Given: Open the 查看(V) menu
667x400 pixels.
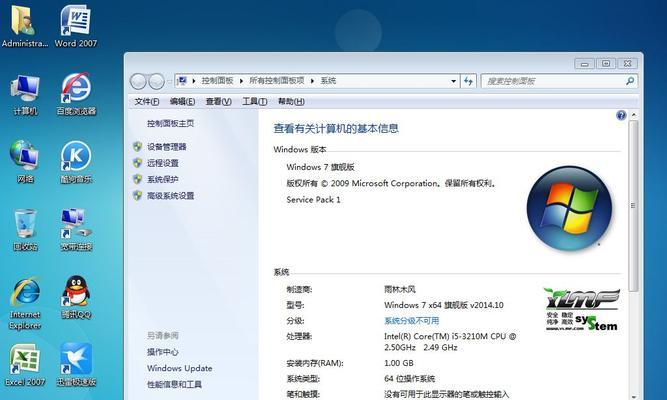Looking at the screenshot, I should 219,101.
